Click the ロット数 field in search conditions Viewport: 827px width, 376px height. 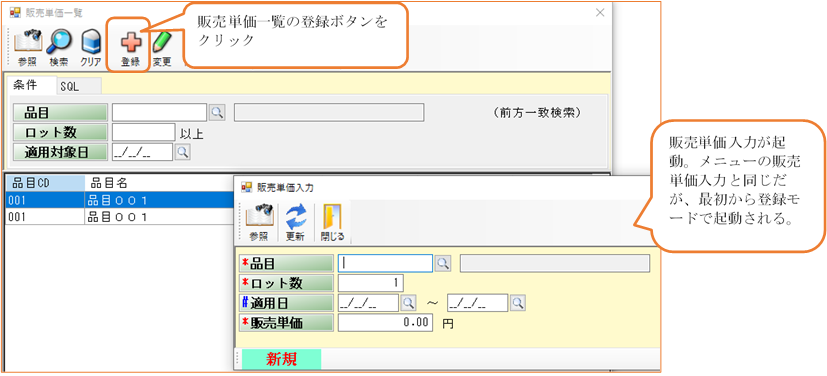(143, 132)
